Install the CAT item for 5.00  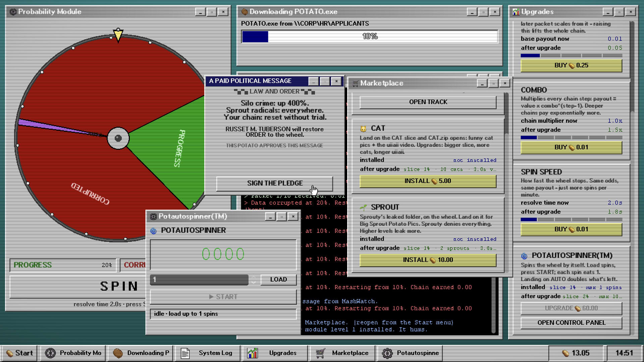click(x=428, y=181)
